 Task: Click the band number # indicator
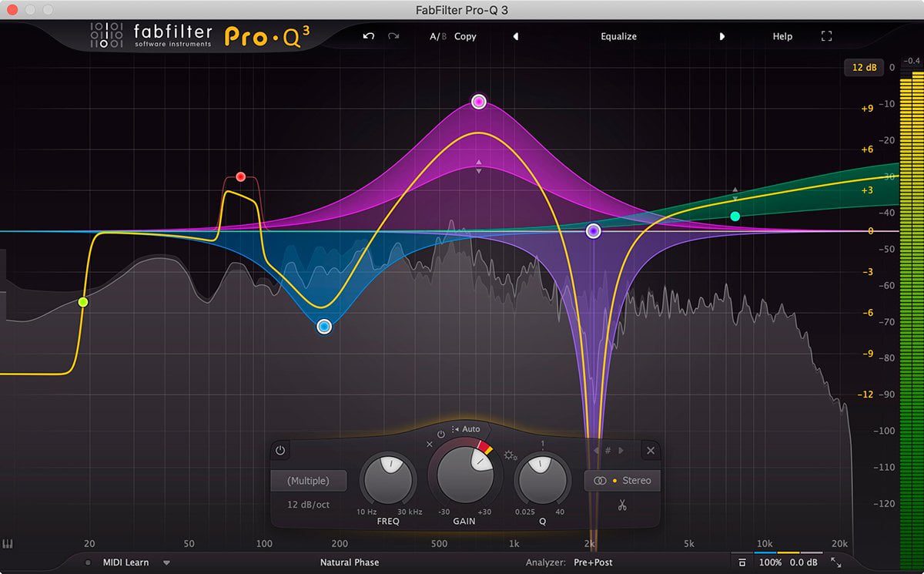(x=608, y=451)
